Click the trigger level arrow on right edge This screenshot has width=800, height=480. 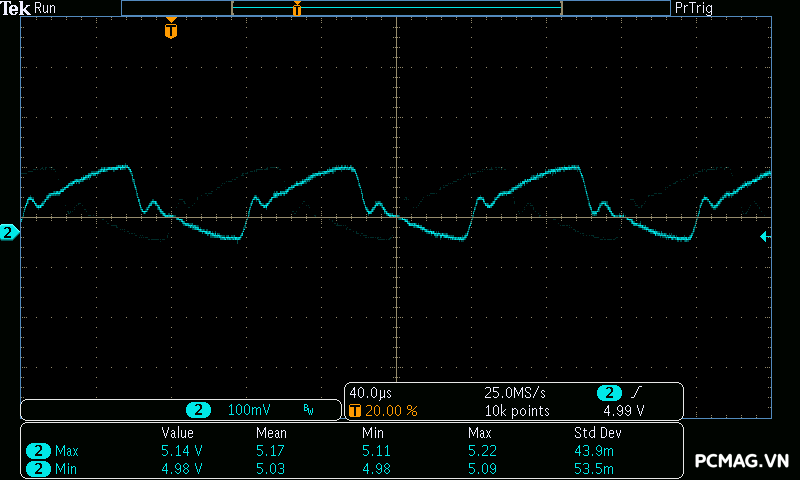point(765,236)
